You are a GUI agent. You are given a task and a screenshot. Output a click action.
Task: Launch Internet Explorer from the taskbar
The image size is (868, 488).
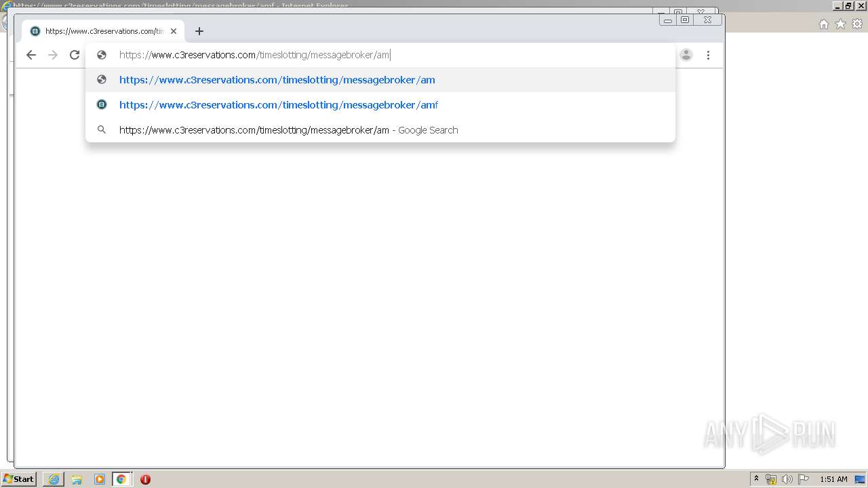(54, 479)
